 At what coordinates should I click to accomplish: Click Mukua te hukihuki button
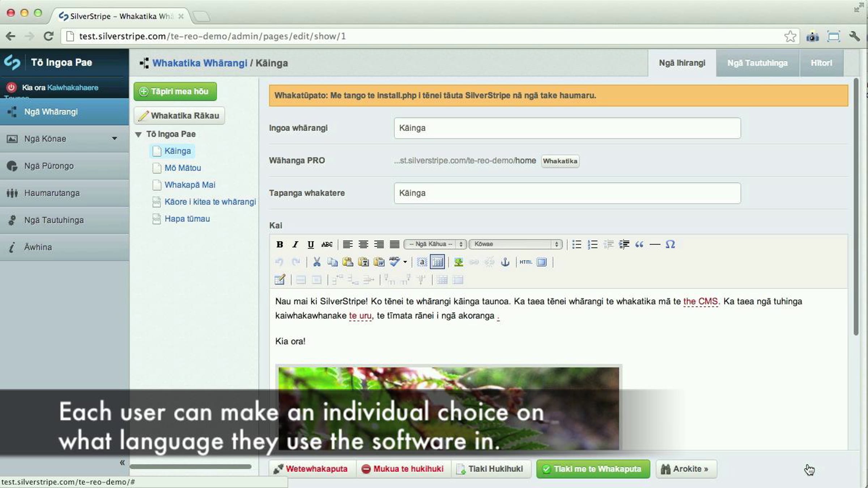[x=404, y=469]
